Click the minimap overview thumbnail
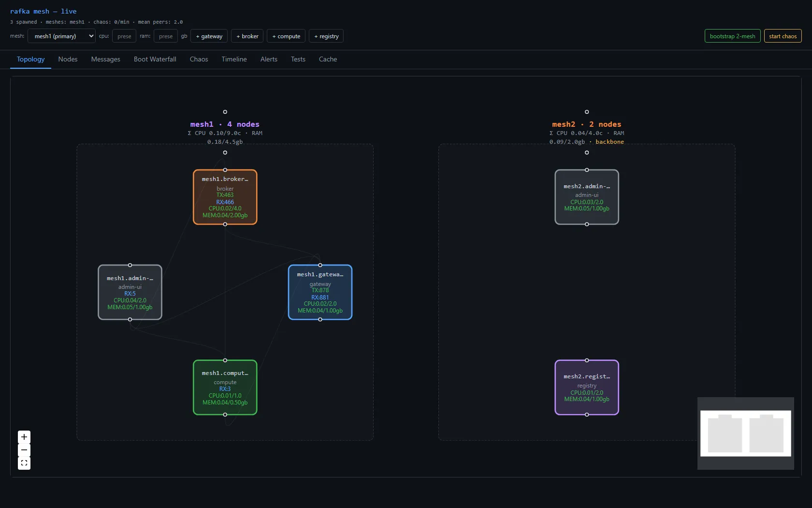This screenshot has width=812, height=508. tap(745, 433)
